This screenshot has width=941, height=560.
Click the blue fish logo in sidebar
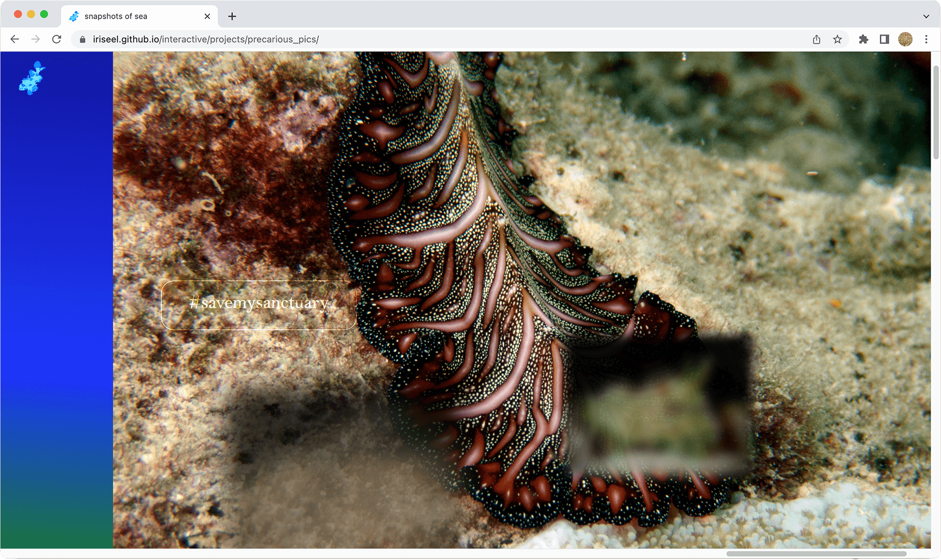(x=32, y=78)
